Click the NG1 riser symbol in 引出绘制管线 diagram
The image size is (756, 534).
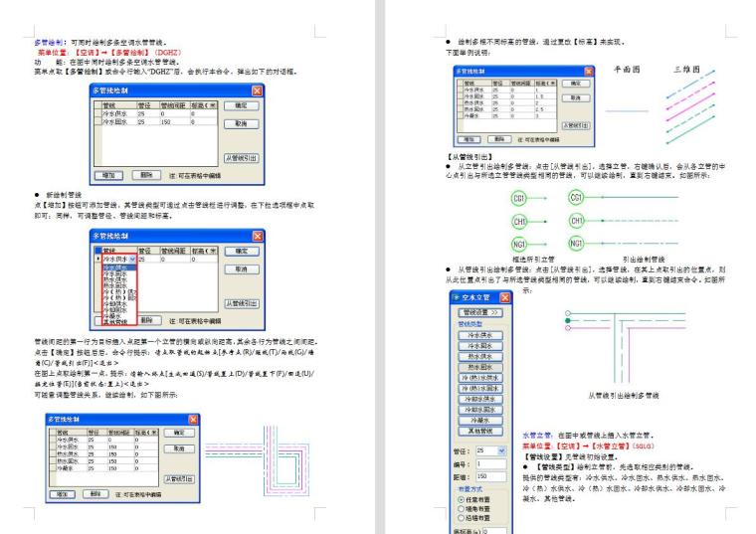tap(578, 242)
